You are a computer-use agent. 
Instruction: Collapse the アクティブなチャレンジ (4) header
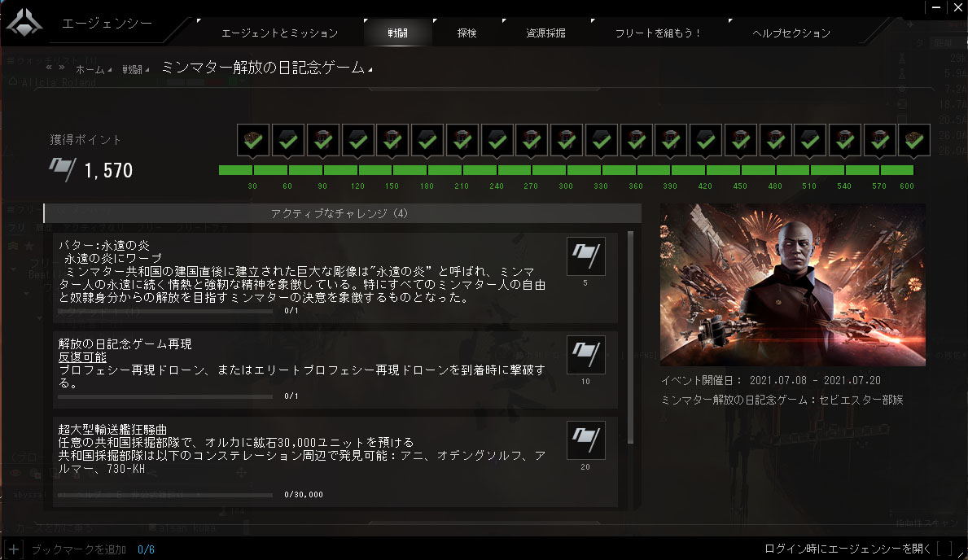(343, 213)
